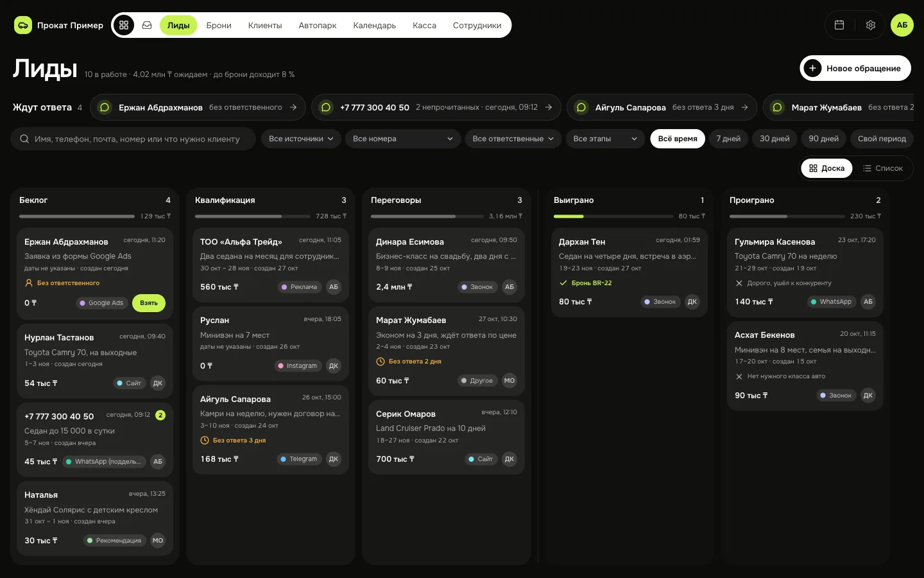This screenshot has height=578, width=924.
Task: Open the dashboard grid icon in navigation
Action: [124, 25]
